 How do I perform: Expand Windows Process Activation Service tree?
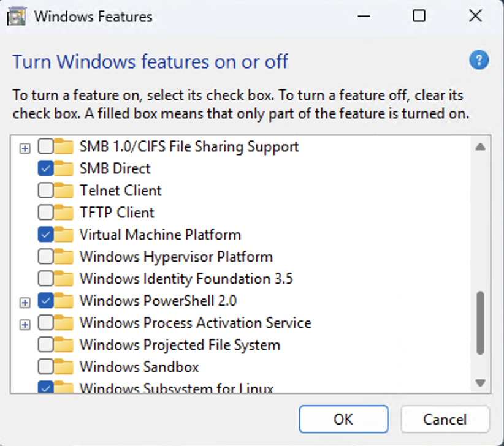click(25, 323)
